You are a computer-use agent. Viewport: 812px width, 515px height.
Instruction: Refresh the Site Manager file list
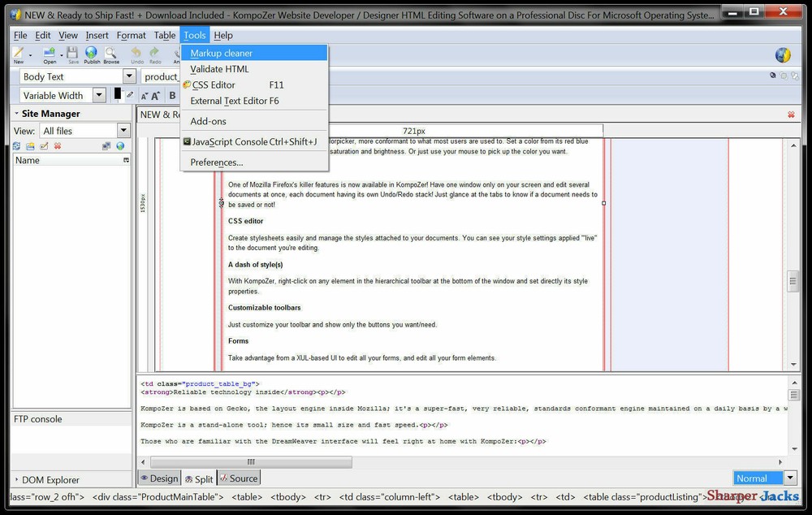pyautogui.click(x=16, y=145)
